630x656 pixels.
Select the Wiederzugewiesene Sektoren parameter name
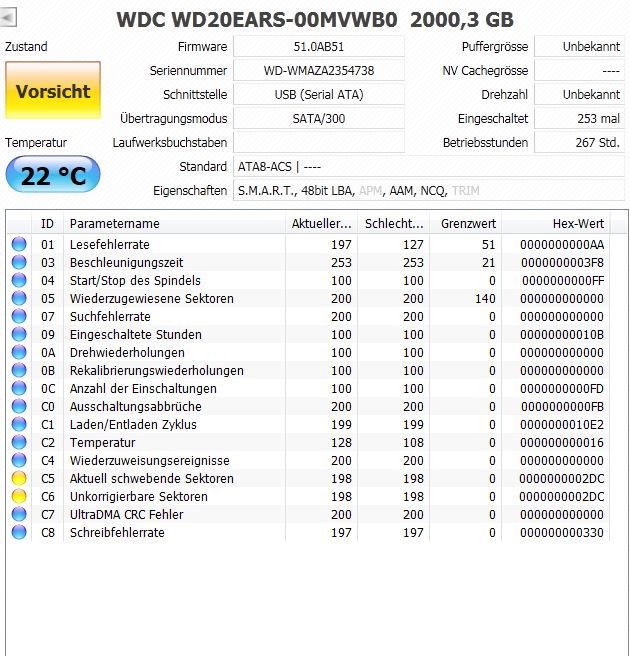(151, 298)
